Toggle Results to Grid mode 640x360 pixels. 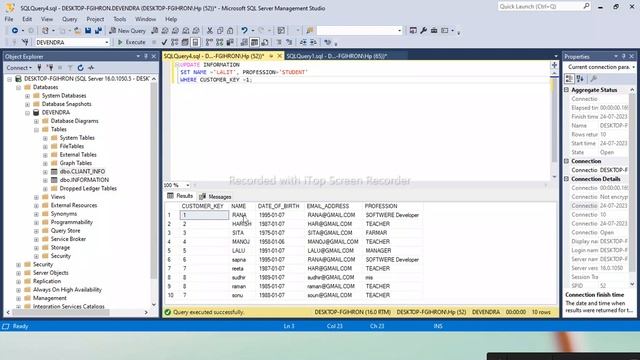(254, 42)
